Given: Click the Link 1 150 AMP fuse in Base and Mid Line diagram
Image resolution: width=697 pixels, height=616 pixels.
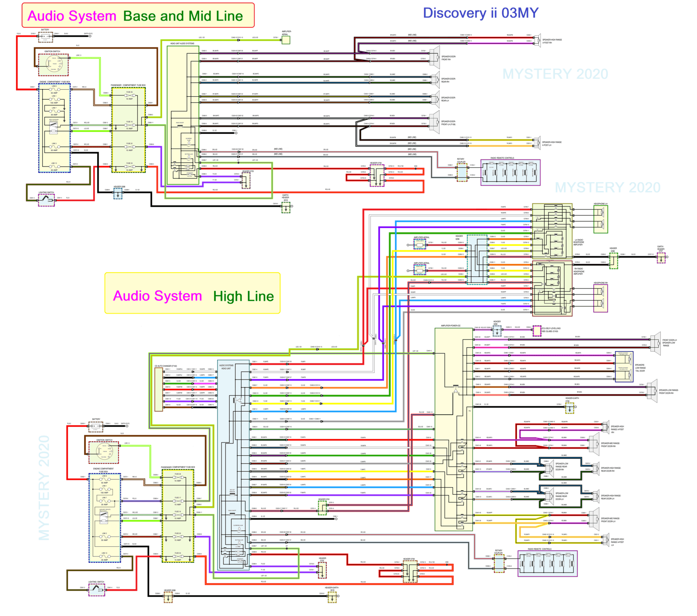Looking at the screenshot, I should [x=54, y=100].
